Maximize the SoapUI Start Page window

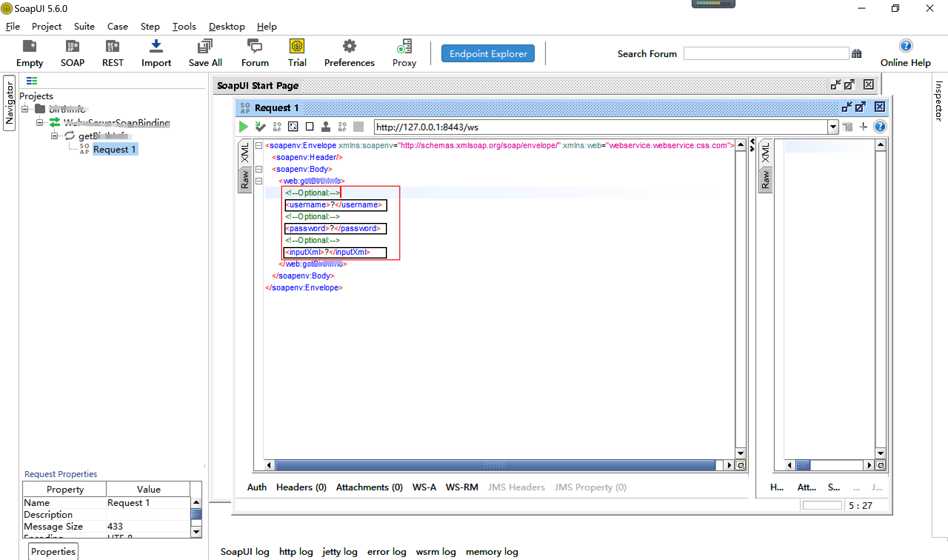point(849,84)
